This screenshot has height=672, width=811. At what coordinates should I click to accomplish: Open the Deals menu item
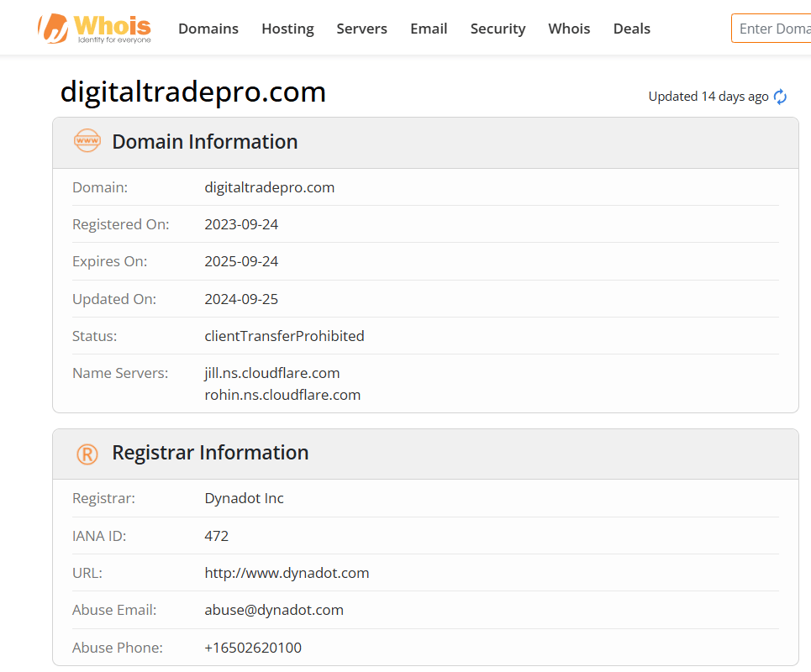(x=631, y=29)
